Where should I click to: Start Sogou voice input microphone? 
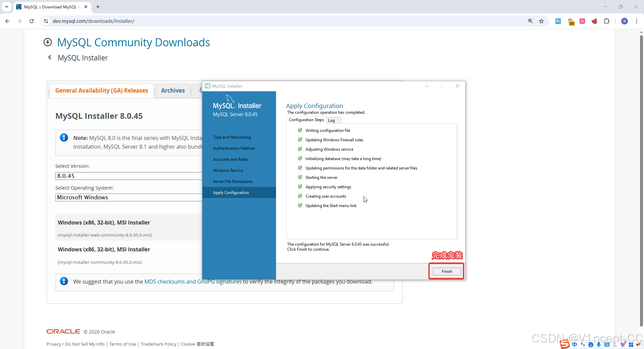(599, 345)
